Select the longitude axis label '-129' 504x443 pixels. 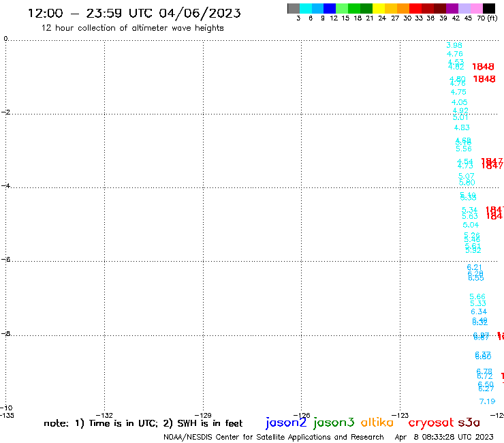coord(203,415)
